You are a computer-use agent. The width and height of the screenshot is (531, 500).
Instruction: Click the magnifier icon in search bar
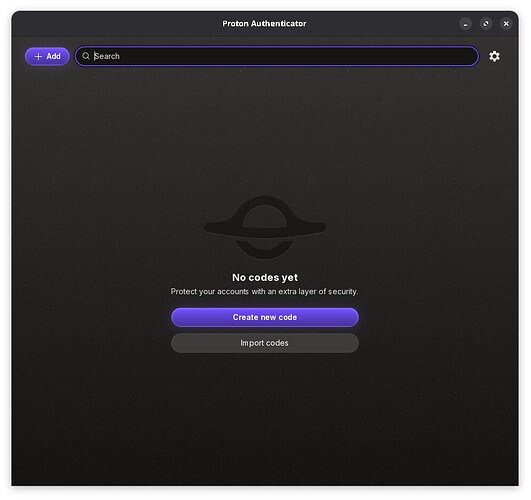point(86,56)
